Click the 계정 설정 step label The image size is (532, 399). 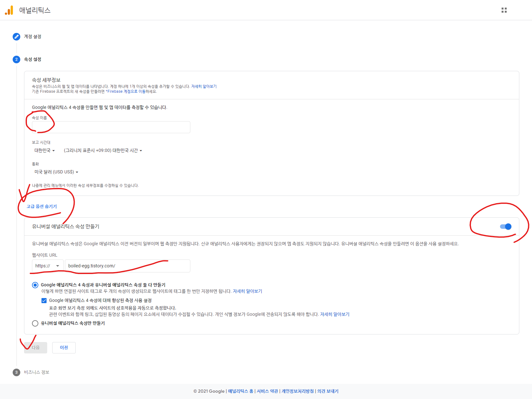(x=33, y=37)
